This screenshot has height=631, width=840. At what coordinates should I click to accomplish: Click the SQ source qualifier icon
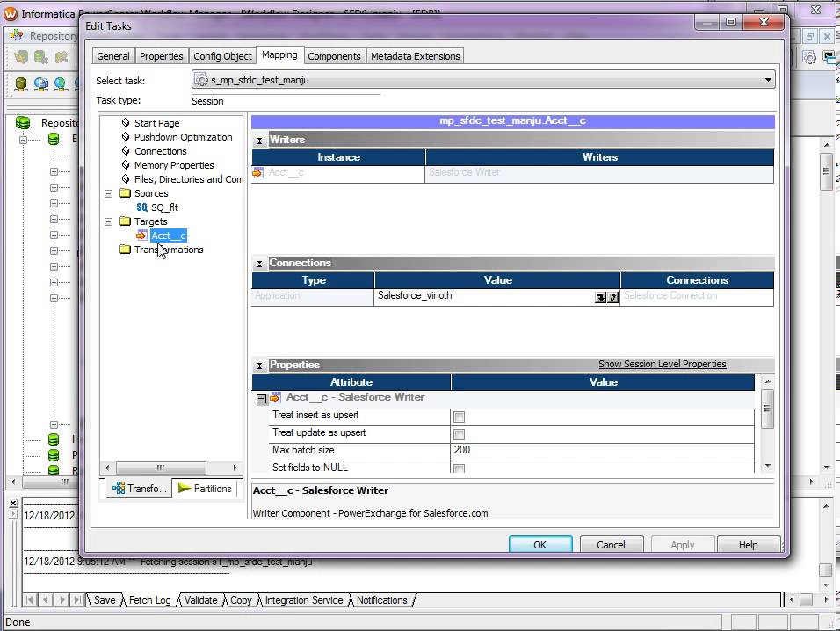(x=142, y=207)
